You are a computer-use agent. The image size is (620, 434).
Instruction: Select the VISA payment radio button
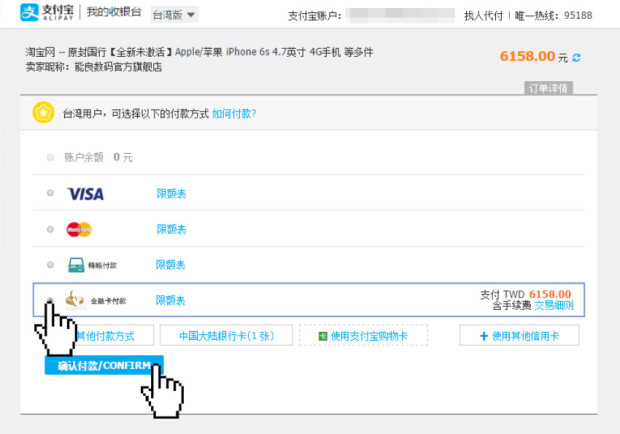(50, 193)
